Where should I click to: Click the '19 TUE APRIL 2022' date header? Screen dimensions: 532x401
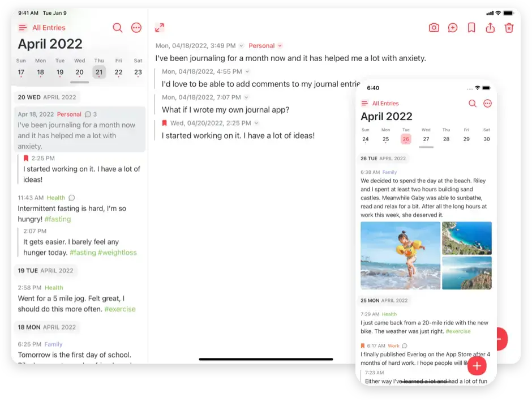click(x=45, y=271)
